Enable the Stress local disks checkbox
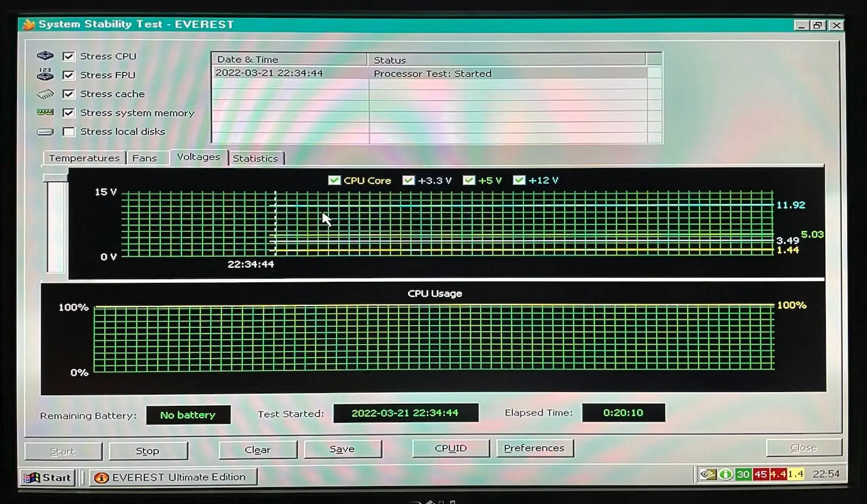867x504 pixels. coord(68,132)
